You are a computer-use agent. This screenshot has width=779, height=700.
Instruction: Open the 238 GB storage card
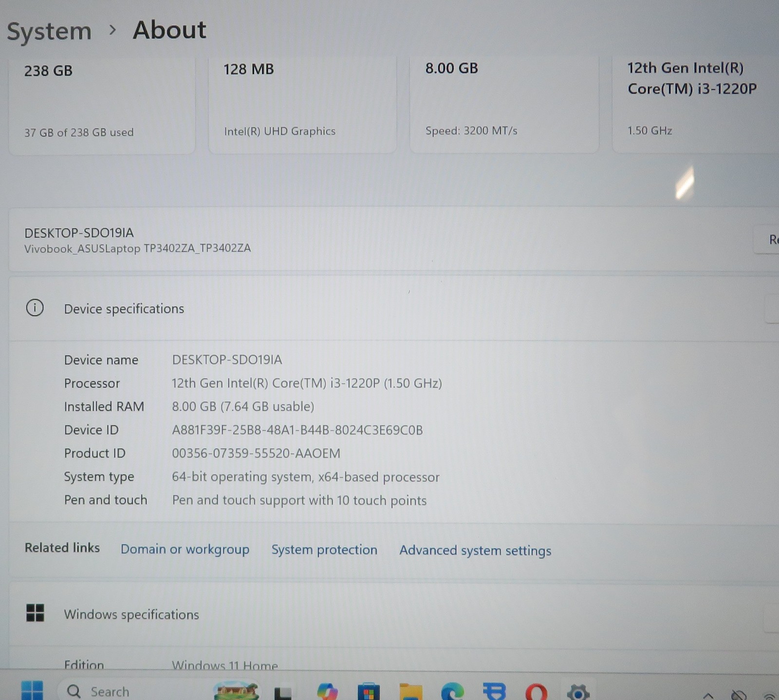coord(102,105)
